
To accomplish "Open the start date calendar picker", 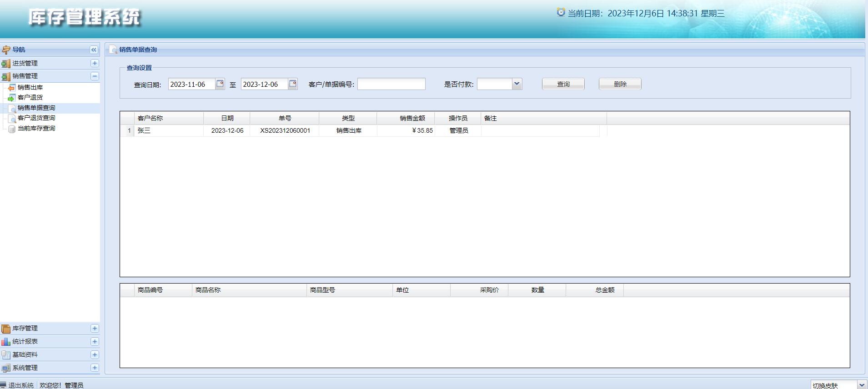I will [x=220, y=84].
